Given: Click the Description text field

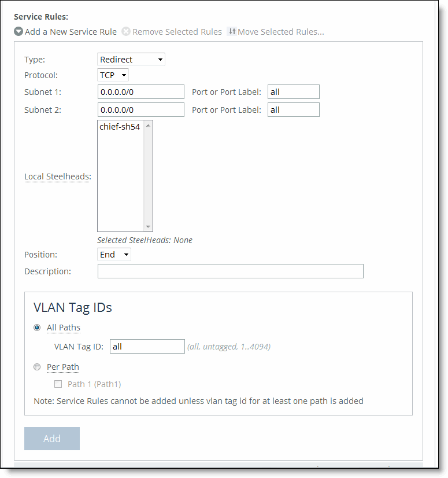Looking at the screenshot, I should pos(231,271).
